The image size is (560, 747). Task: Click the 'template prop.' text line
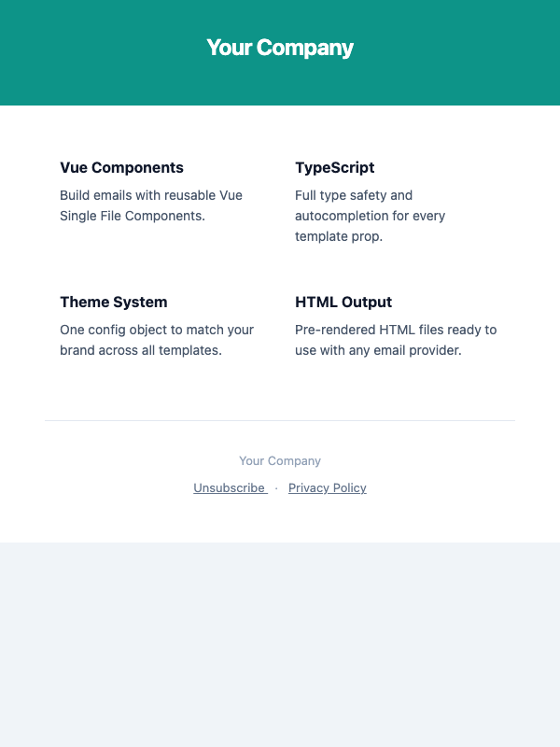[x=339, y=236]
